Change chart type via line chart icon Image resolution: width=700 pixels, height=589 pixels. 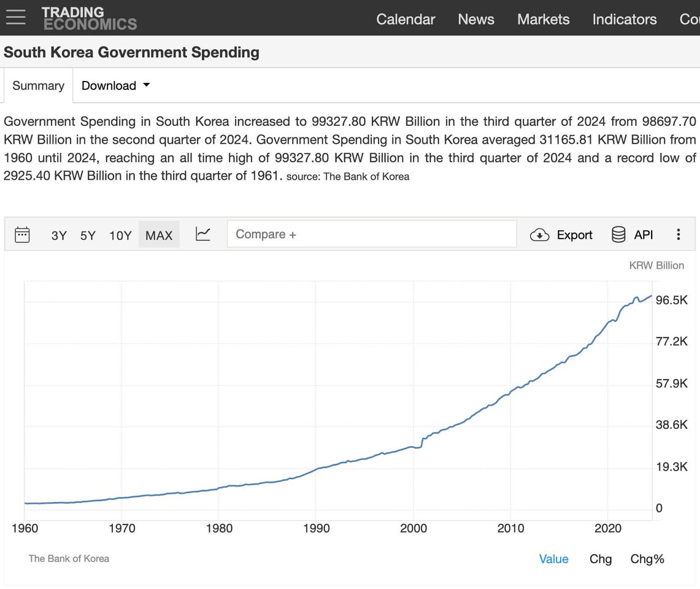coord(203,234)
